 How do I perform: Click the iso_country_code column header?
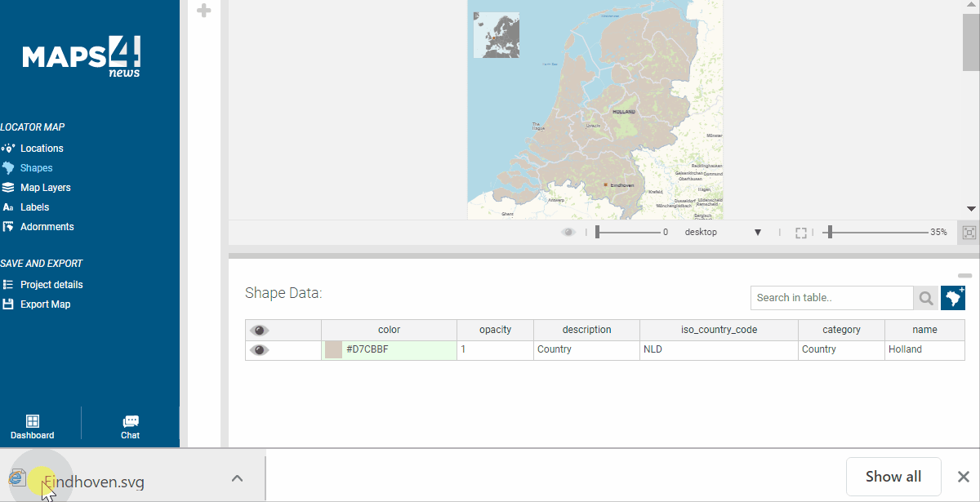(x=719, y=330)
